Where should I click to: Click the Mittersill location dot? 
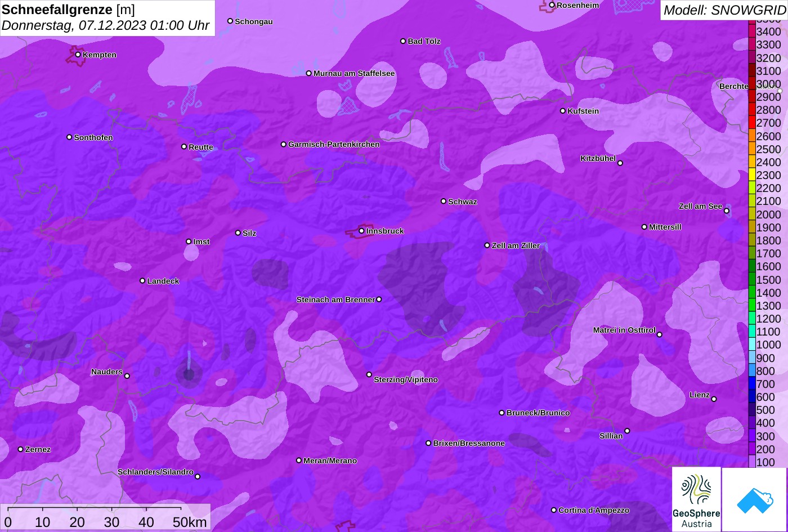pyautogui.click(x=644, y=227)
